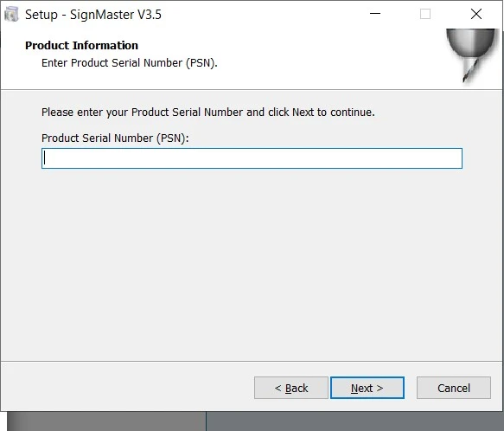Click the setup installer icon in title bar

pyautogui.click(x=11, y=15)
